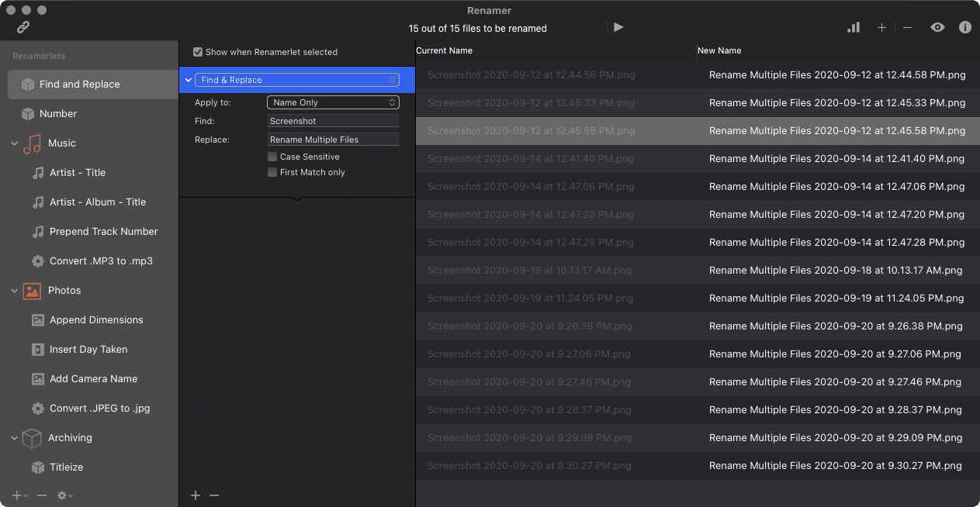Select the Screenshot 2020-09-18 at 10.13.17 AM row
Screen dimensions: 980x507
pos(698,271)
